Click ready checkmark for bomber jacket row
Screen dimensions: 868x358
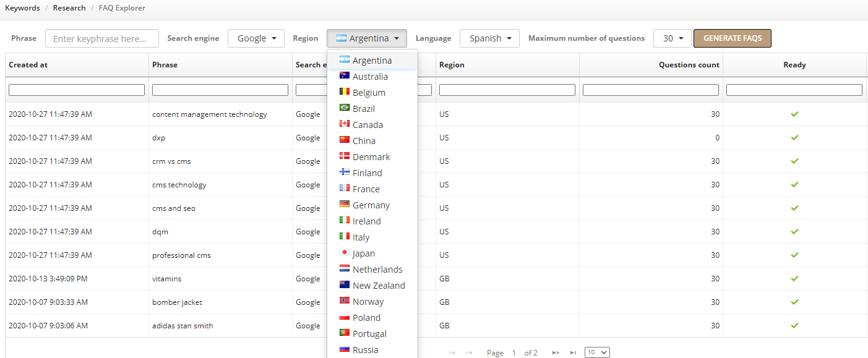(795, 302)
